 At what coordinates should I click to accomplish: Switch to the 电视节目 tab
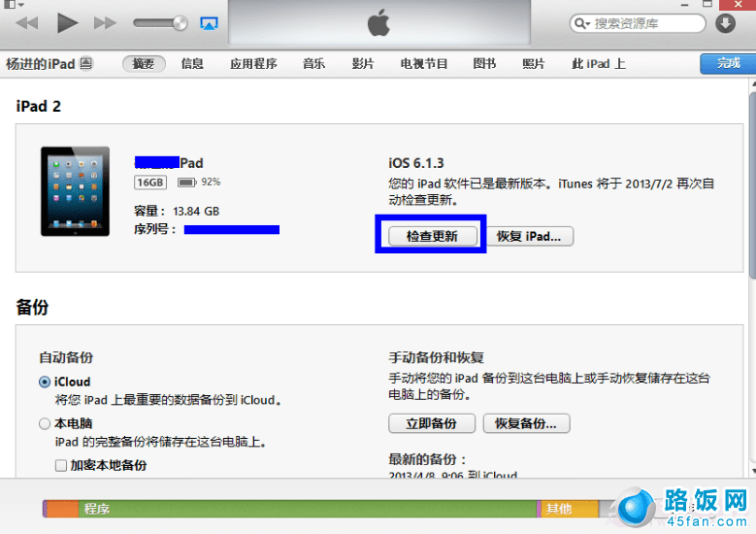click(x=424, y=64)
